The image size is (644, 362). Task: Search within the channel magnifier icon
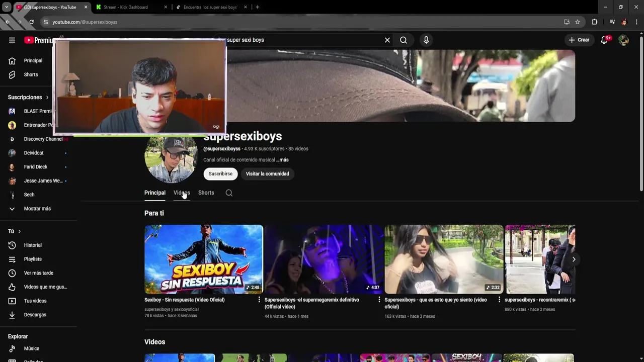[x=229, y=193]
